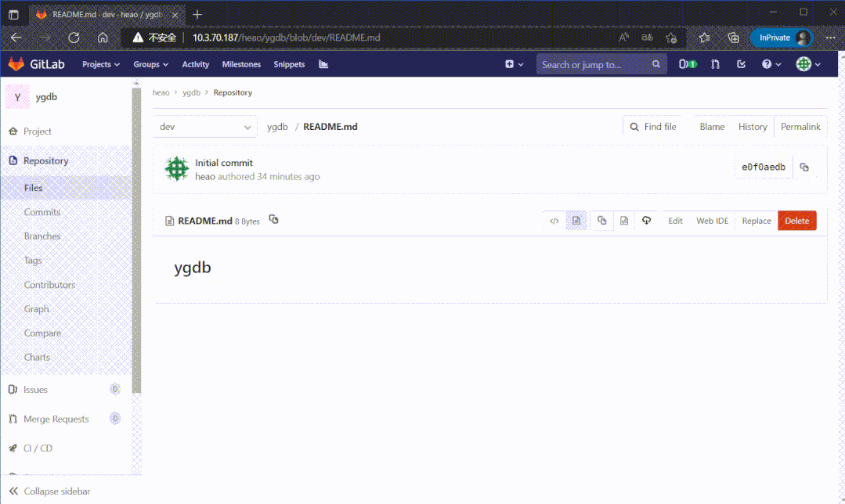
Task: Open the dev branch selector dropdown
Action: (205, 127)
